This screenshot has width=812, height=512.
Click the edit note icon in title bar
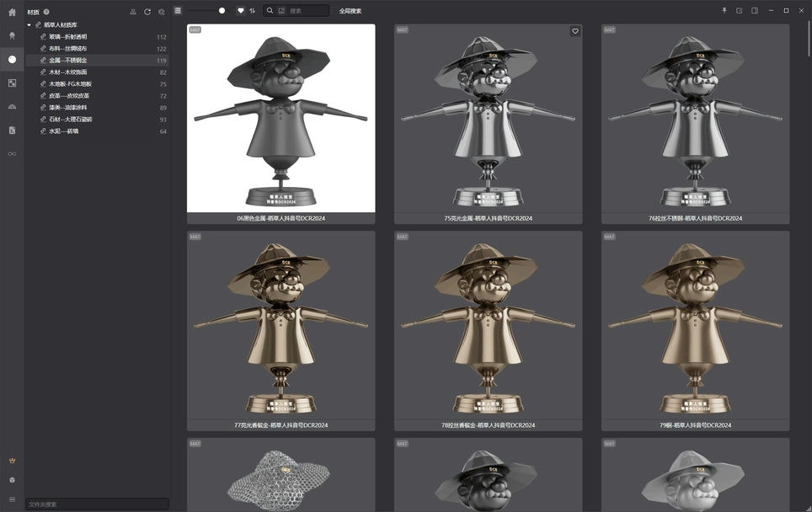click(740, 11)
